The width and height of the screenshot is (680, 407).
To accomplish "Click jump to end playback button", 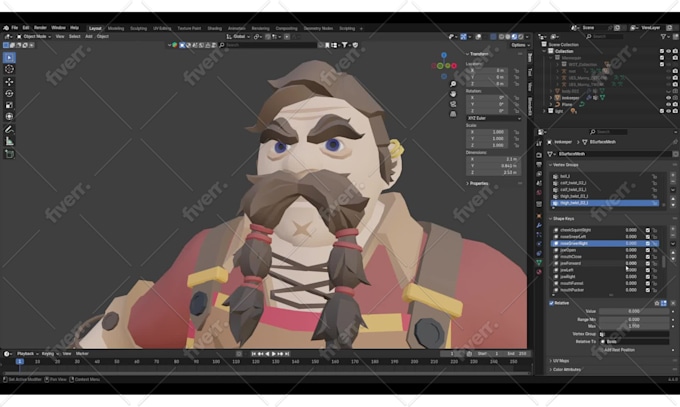I will [x=287, y=354].
